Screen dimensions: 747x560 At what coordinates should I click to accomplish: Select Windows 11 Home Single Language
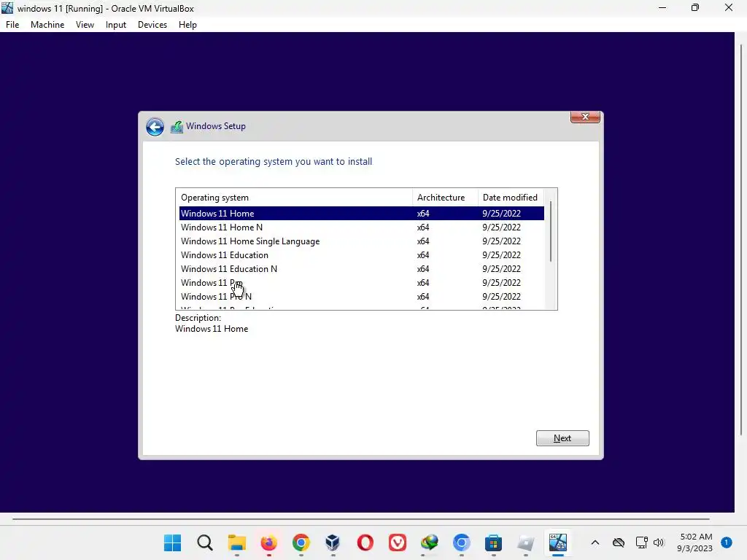pyautogui.click(x=361, y=241)
